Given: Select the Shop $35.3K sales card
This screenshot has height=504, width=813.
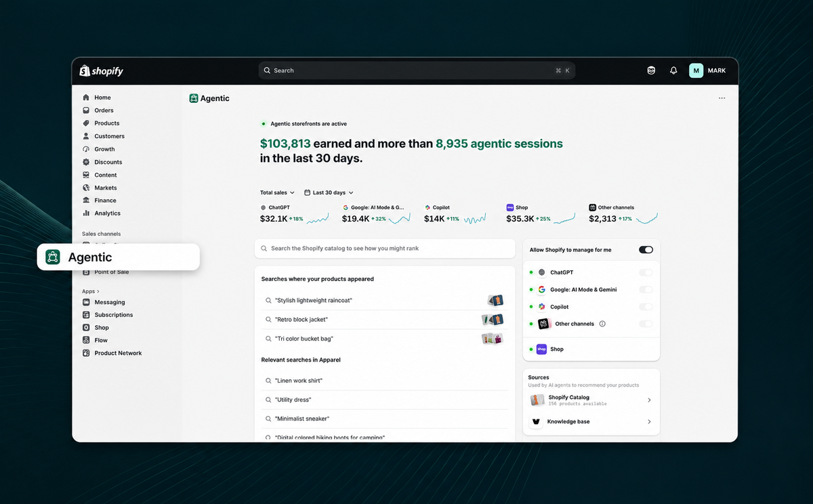Looking at the screenshot, I should 541,214.
